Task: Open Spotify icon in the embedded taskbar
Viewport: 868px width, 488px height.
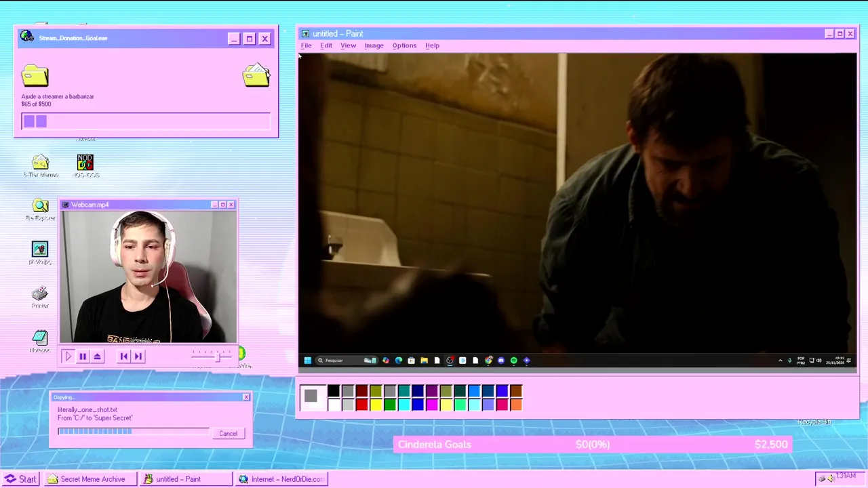Action: pyautogui.click(x=513, y=361)
